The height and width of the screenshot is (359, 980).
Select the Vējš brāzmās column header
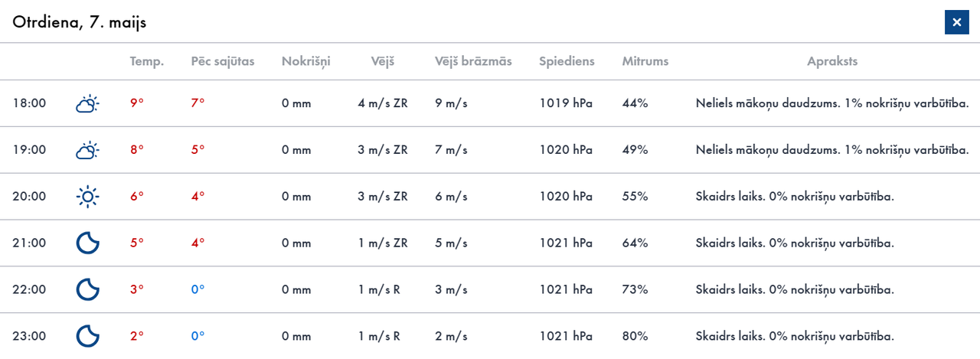(473, 61)
